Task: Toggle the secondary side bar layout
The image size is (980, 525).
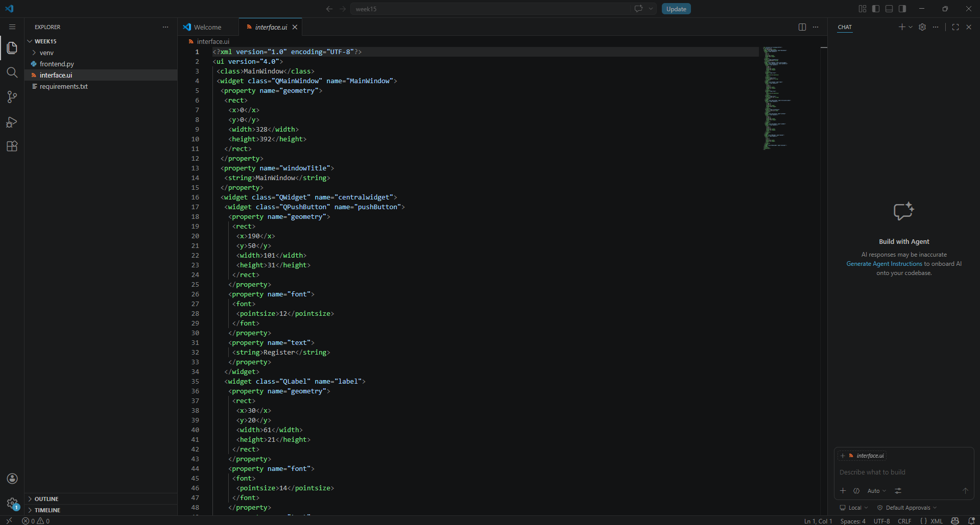Action: tap(902, 9)
